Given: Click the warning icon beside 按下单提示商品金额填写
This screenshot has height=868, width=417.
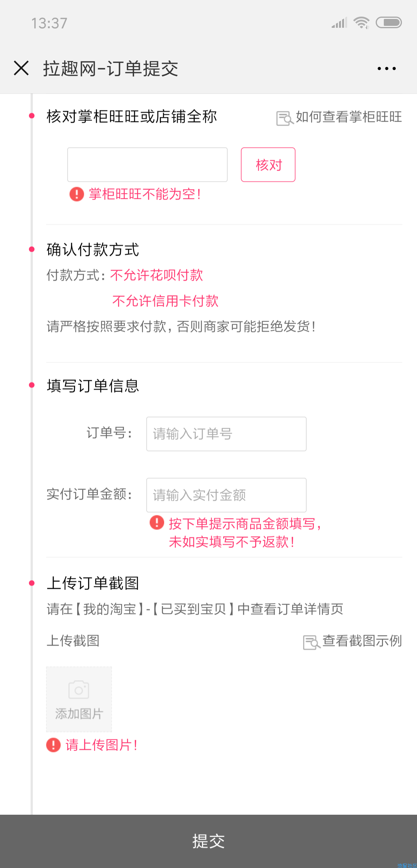Looking at the screenshot, I should [x=157, y=522].
